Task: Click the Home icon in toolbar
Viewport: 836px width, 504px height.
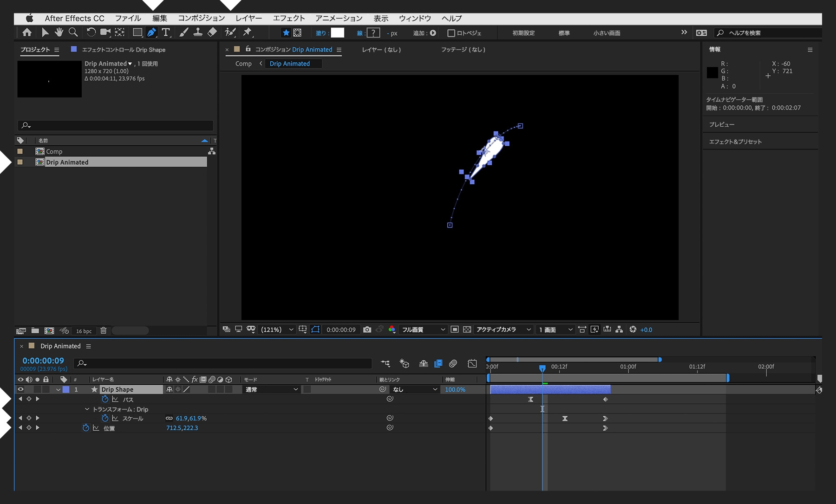Action: click(x=27, y=32)
